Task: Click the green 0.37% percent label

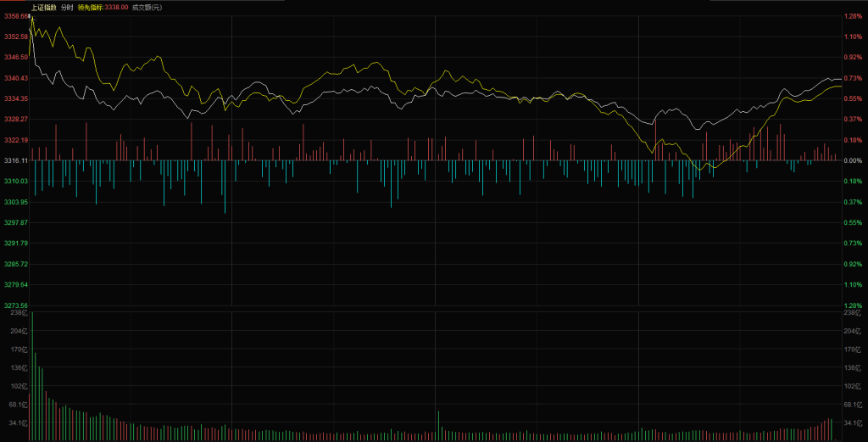Action: pyautogui.click(x=853, y=202)
